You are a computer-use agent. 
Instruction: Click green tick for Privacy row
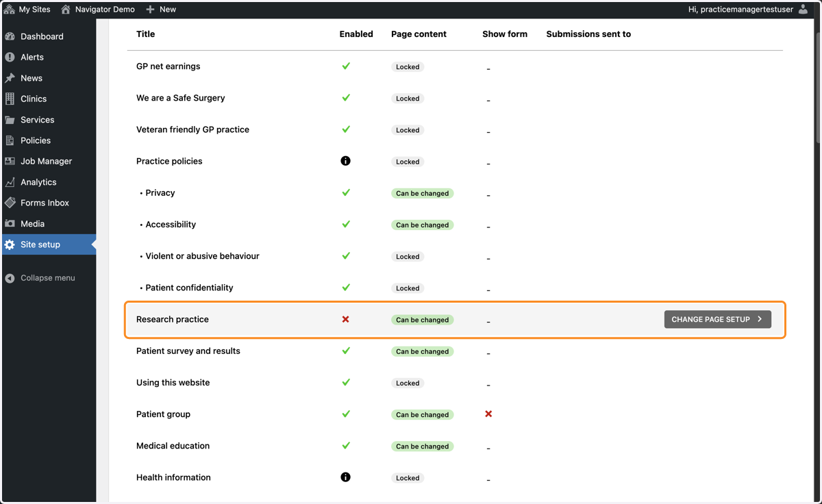tap(346, 192)
